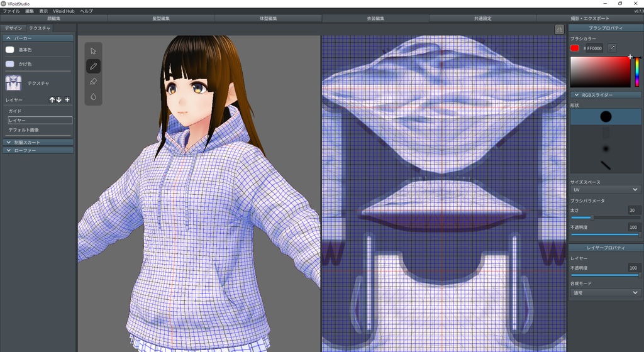Click the レイヤープロパティ panel header

[606, 248]
